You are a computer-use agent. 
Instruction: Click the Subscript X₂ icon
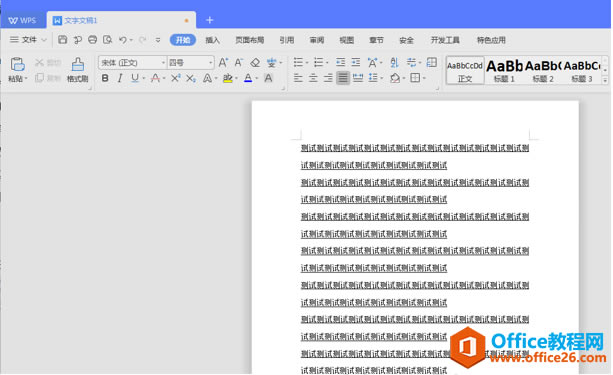tap(190, 78)
